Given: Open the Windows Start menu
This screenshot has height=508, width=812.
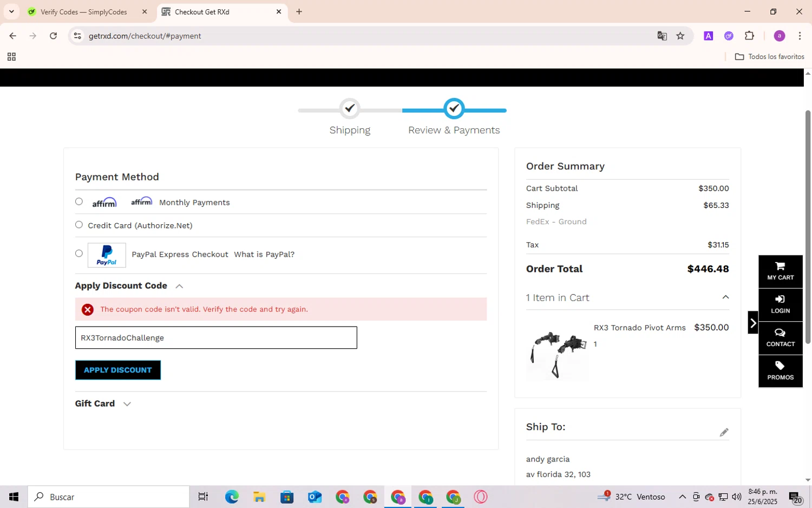Looking at the screenshot, I should 14,497.
